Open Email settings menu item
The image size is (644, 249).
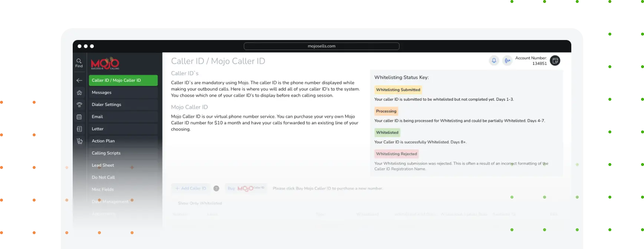pos(123,117)
